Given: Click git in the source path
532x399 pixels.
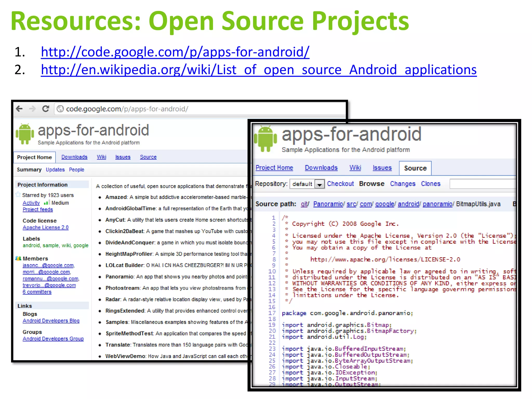Looking at the screenshot, I should (x=304, y=204).
